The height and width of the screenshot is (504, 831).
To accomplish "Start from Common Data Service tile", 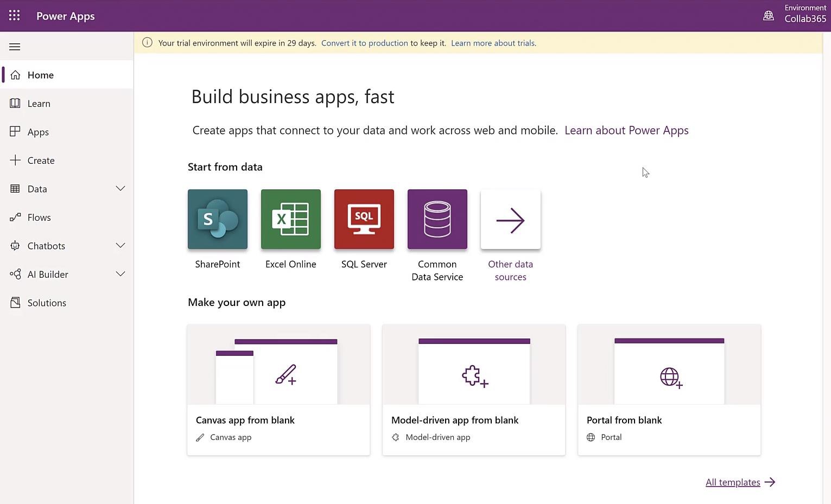I will 437,219.
